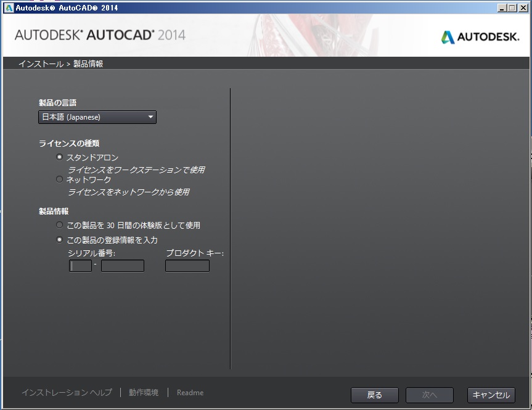Click ライセンスをワークステーションで使用 description text
532x410 pixels.
pos(136,170)
